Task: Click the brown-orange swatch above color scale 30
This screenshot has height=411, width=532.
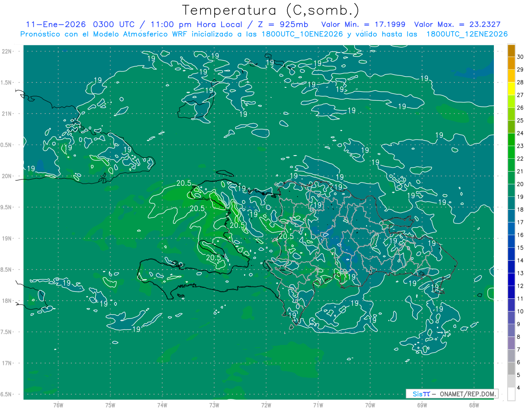Action: pyautogui.click(x=511, y=51)
